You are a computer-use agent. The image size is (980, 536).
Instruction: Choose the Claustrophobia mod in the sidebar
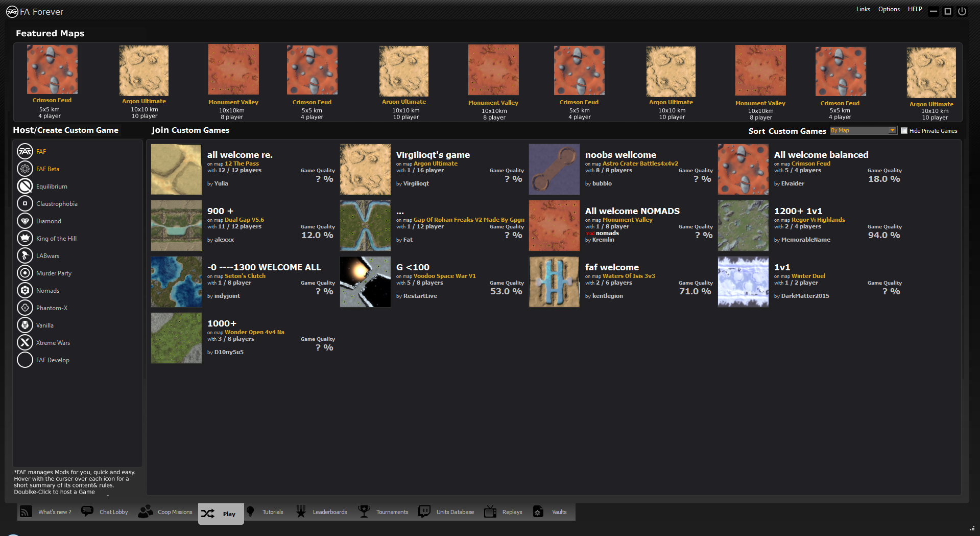[25, 203]
